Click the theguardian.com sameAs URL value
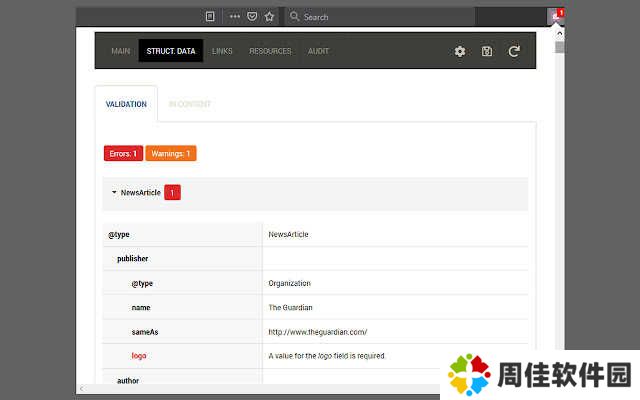 tap(318, 332)
